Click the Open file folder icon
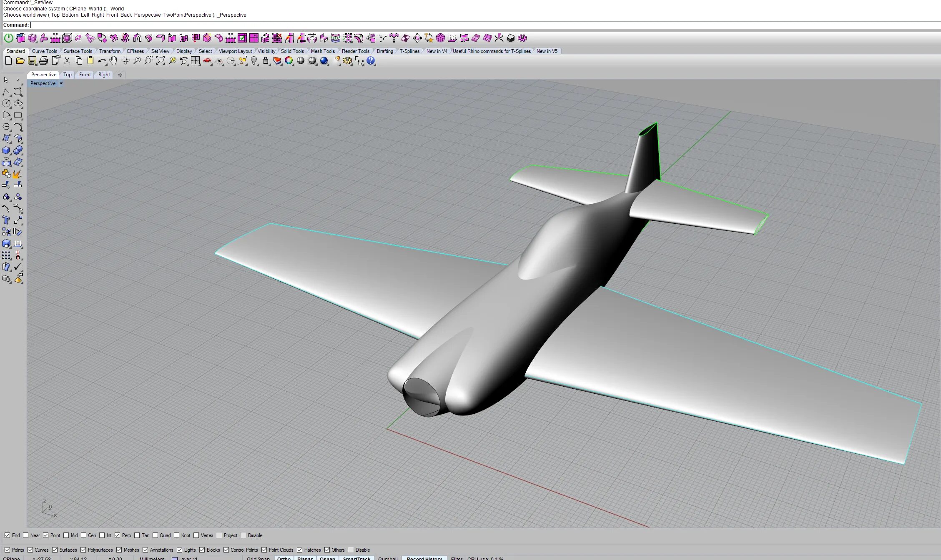The width and height of the screenshot is (941, 560). (20, 61)
